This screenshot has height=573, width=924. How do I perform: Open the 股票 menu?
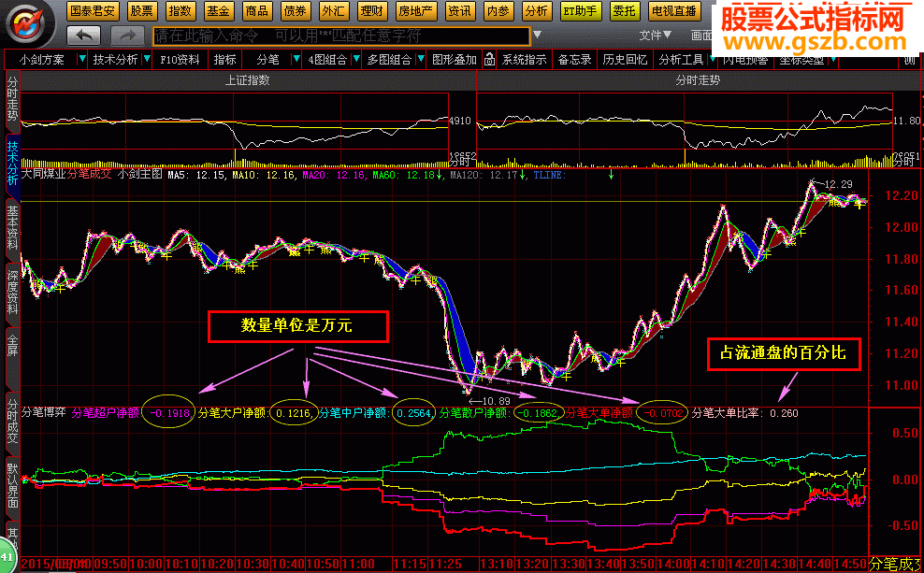(141, 10)
